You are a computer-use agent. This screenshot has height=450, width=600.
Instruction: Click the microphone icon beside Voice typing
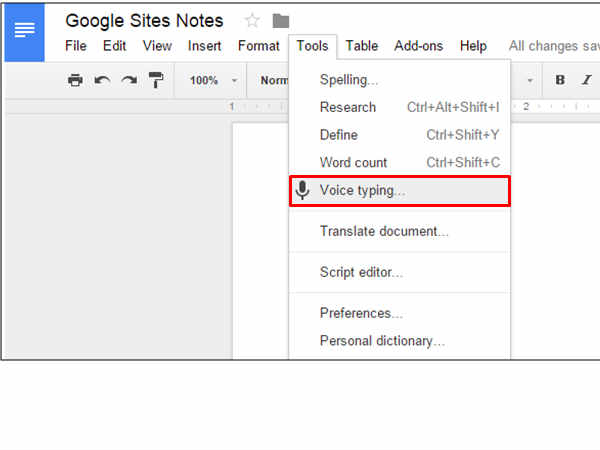tap(302, 190)
